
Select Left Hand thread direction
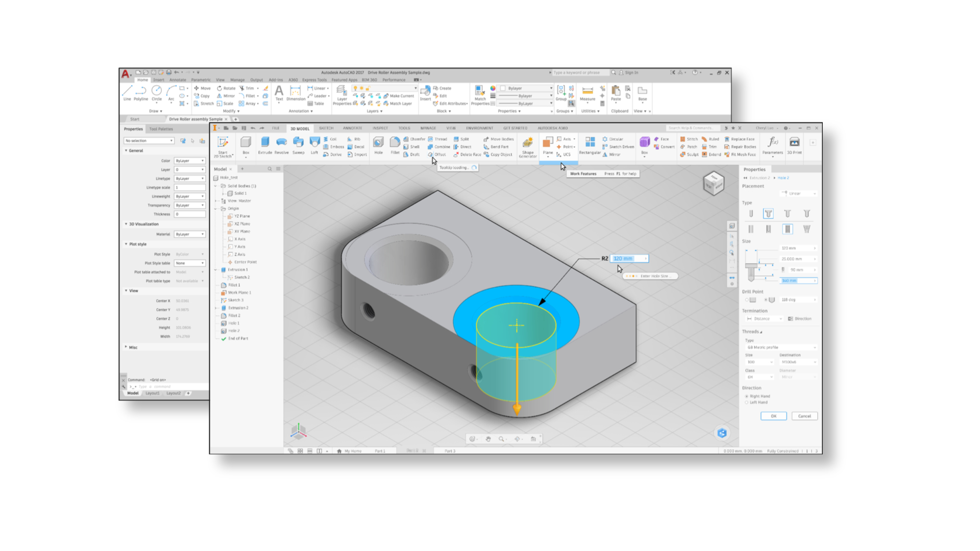(756, 403)
